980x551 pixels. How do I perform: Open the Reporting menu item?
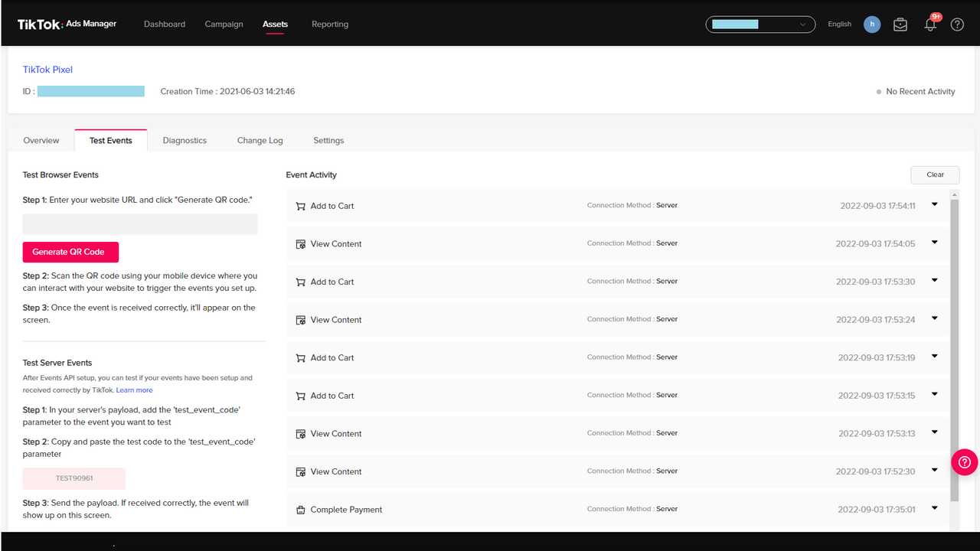coord(329,24)
